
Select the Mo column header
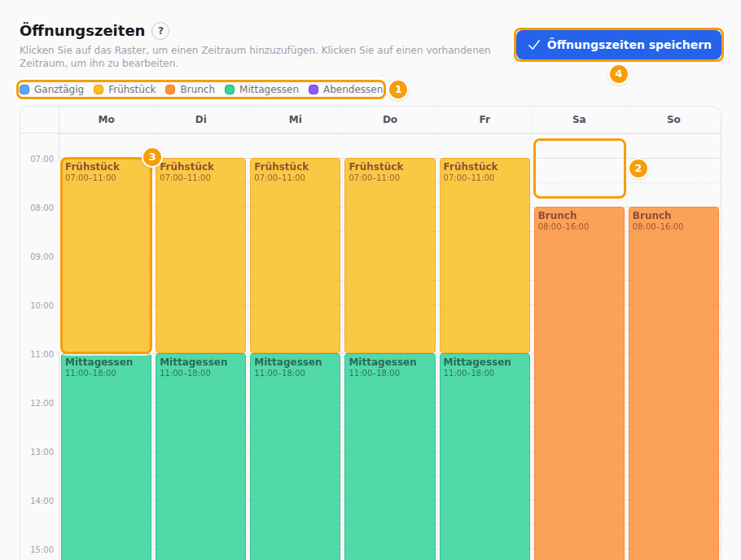pos(107,120)
